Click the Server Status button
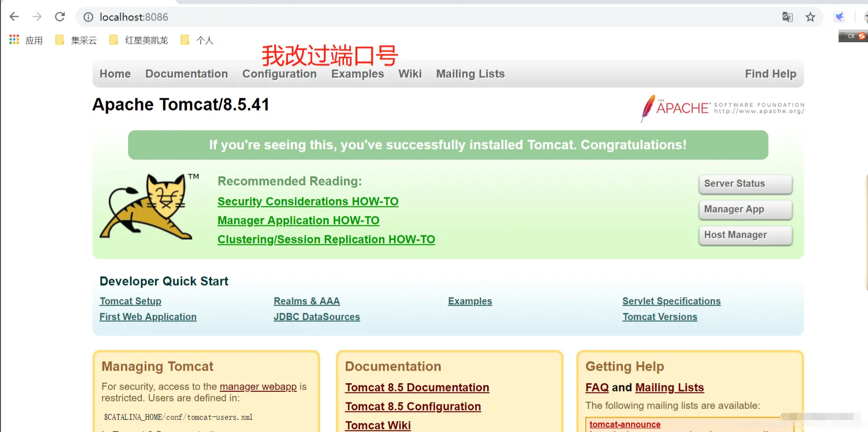Viewport: 868px width, 432px height. coord(746,184)
